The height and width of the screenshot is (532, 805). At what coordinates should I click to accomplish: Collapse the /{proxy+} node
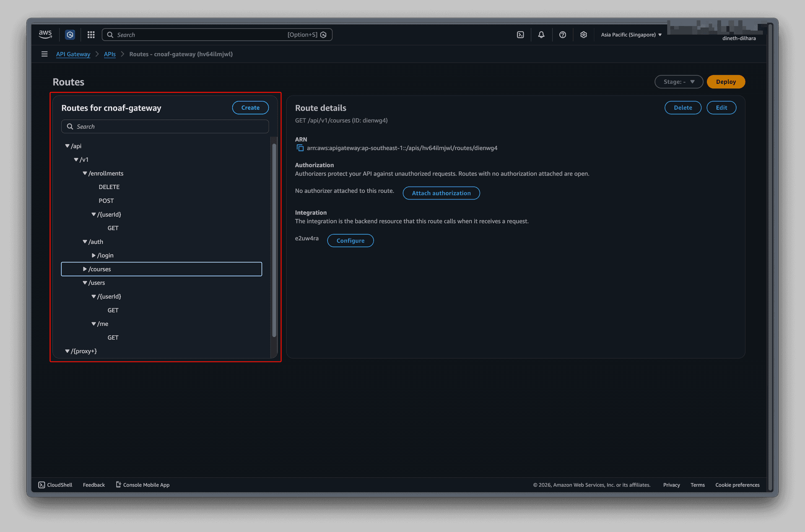(67, 351)
